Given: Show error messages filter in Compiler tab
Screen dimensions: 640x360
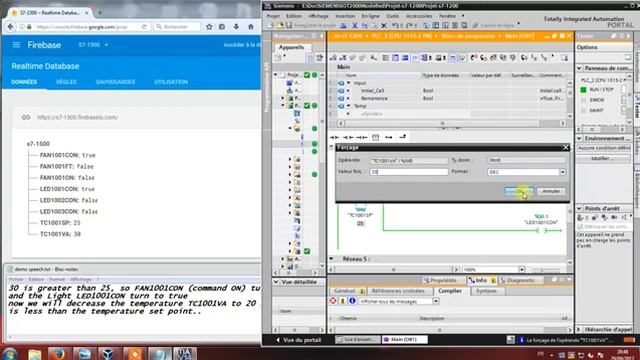Looking at the screenshot, I should click(x=333, y=301).
